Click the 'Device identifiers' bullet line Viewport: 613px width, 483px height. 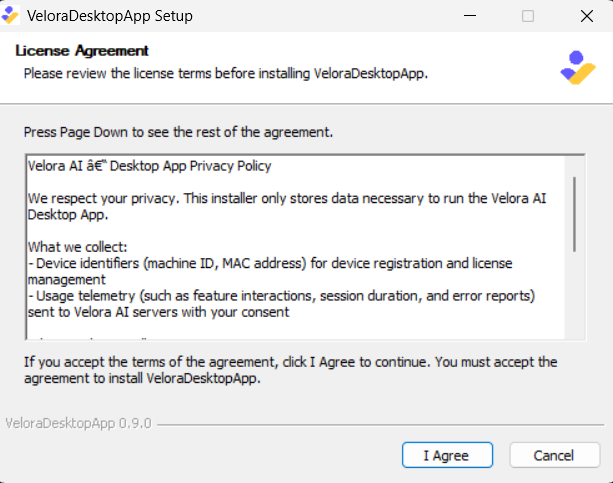(270, 271)
